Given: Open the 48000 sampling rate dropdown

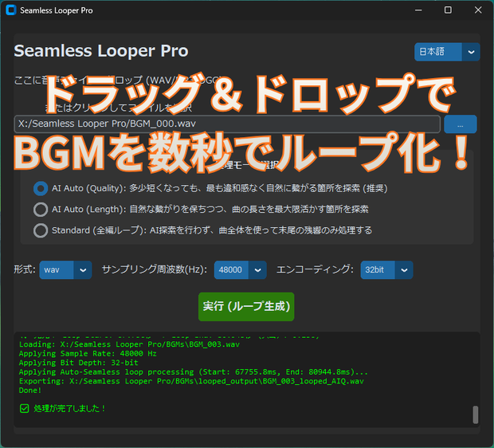Looking at the screenshot, I should point(240,270).
